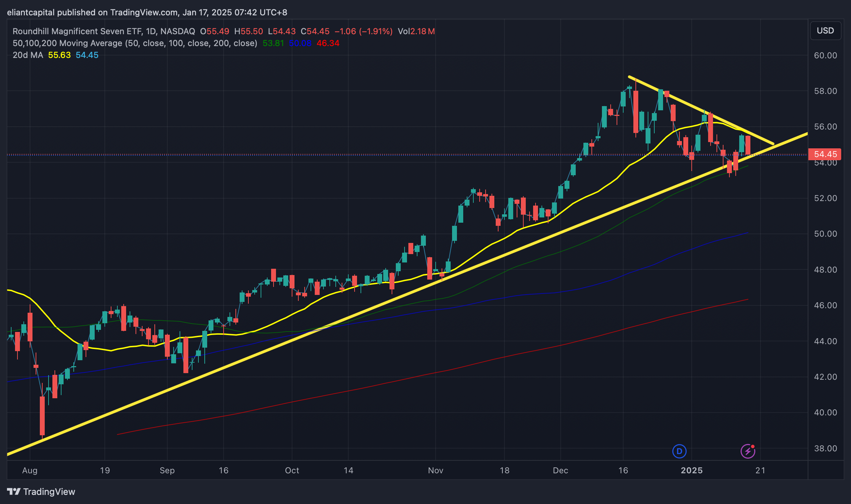Screen dimensions: 851x504
Task: Click the 20d MA indicator legend
Action: [x=28, y=55]
